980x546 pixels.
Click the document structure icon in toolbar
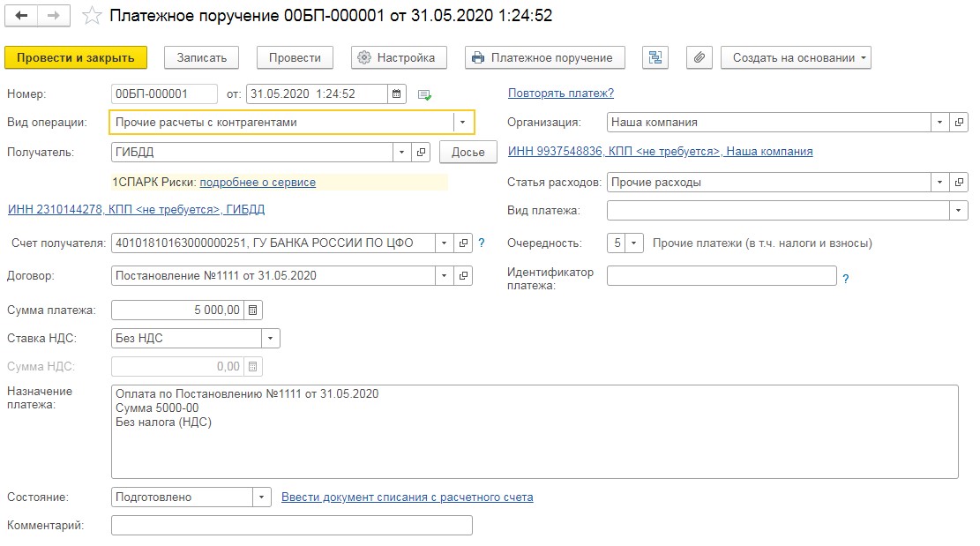tap(655, 57)
